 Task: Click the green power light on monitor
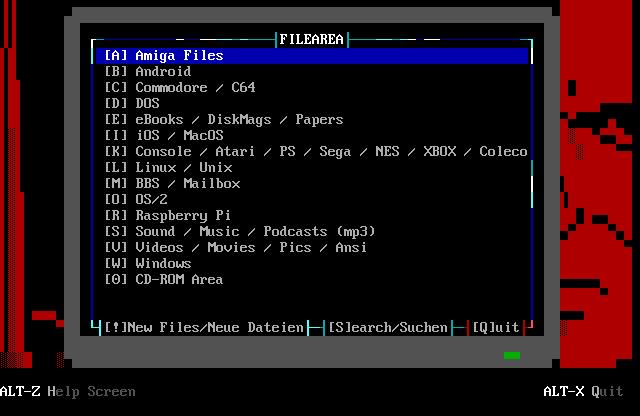[x=512, y=355]
